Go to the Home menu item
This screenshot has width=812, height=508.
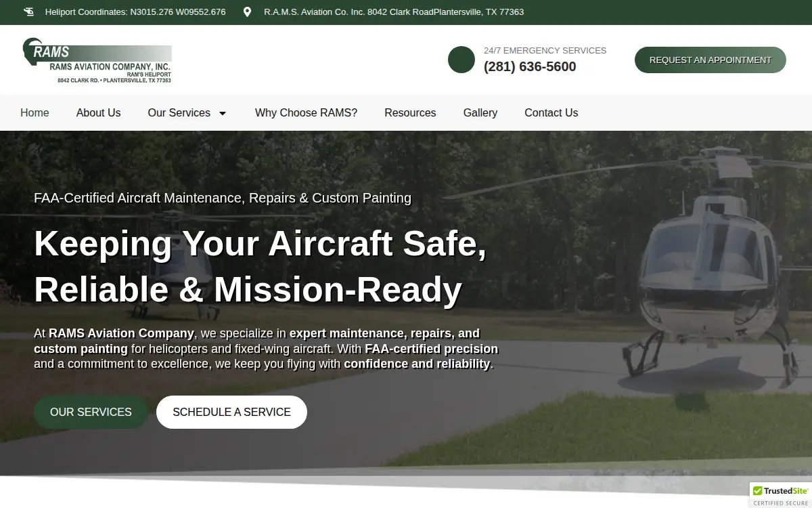(x=35, y=113)
